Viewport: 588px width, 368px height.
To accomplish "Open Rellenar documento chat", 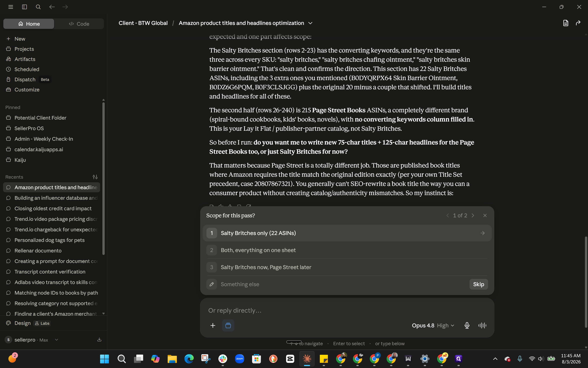I will 51,251.
